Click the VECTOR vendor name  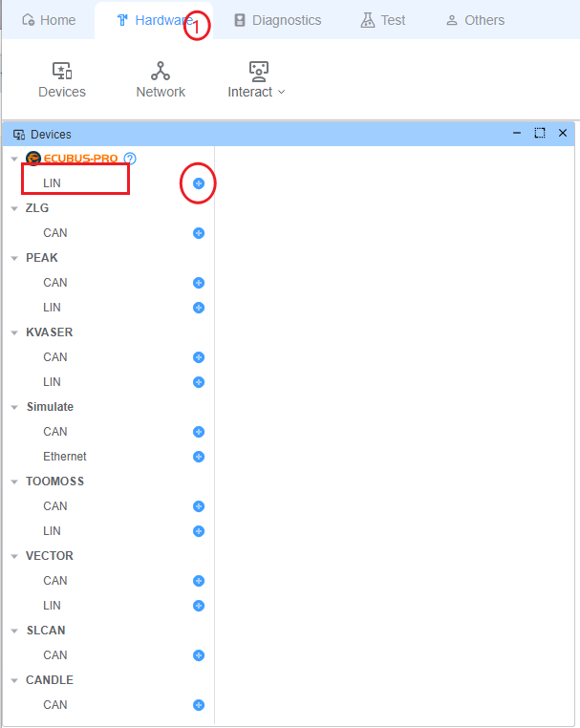(50, 556)
